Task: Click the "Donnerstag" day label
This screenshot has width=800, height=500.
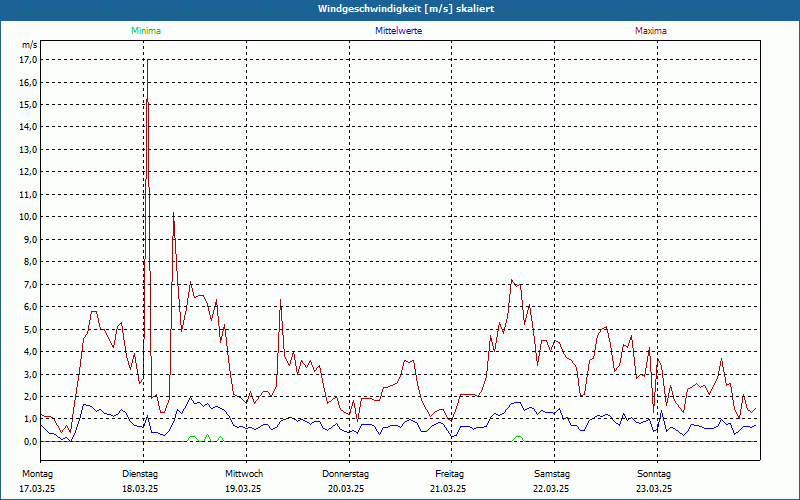Action: click(x=345, y=474)
